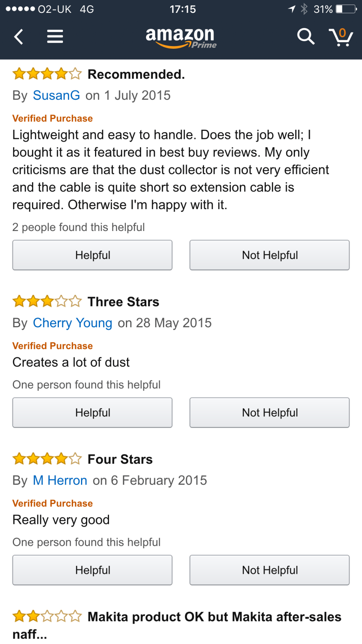Open SusanG's reviewer profile
362x644 pixels.
56,96
